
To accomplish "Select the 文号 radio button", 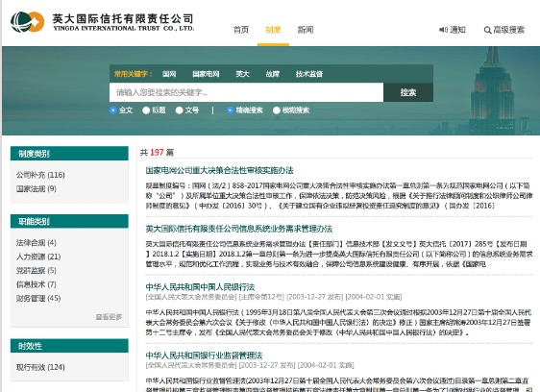I will click(179, 110).
